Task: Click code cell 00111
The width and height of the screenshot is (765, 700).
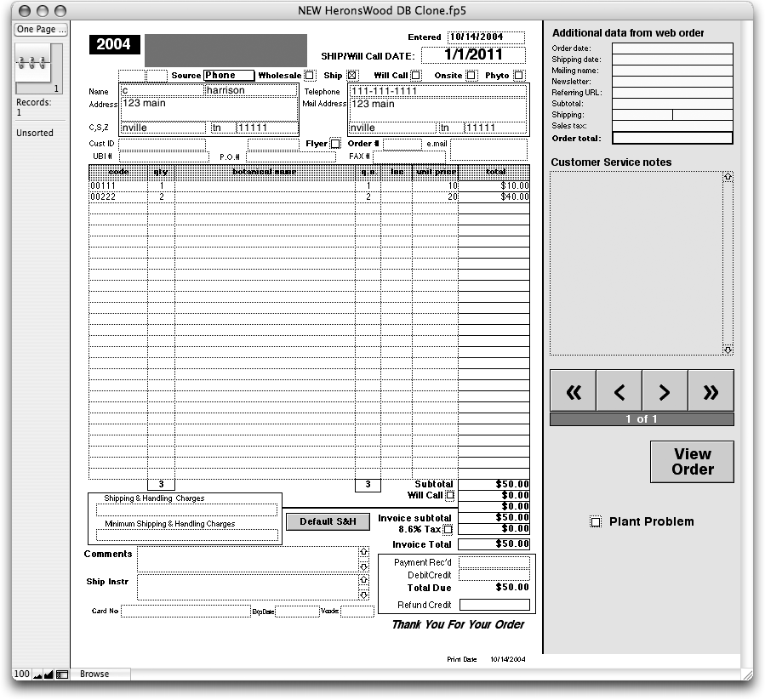Action: coord(118,186)
